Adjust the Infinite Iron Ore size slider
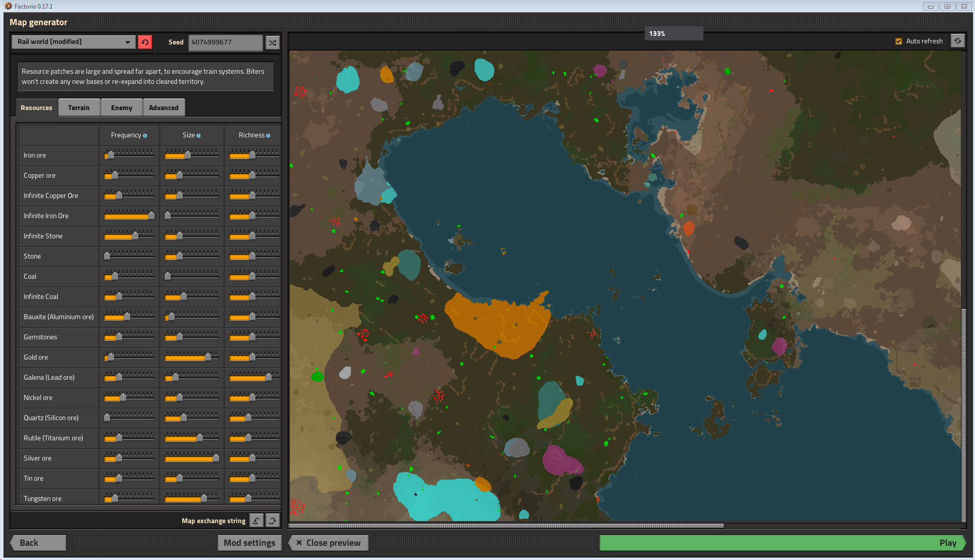This screenshot has height=560, width=975. pyautogui.click(x=191, y=216)
